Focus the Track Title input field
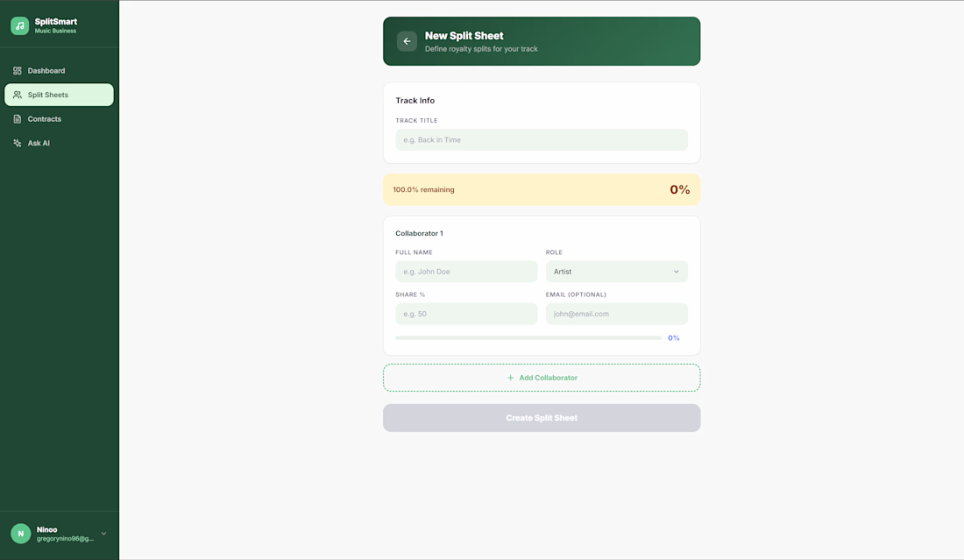Screen dimensions: 964x560 point(542,139)
